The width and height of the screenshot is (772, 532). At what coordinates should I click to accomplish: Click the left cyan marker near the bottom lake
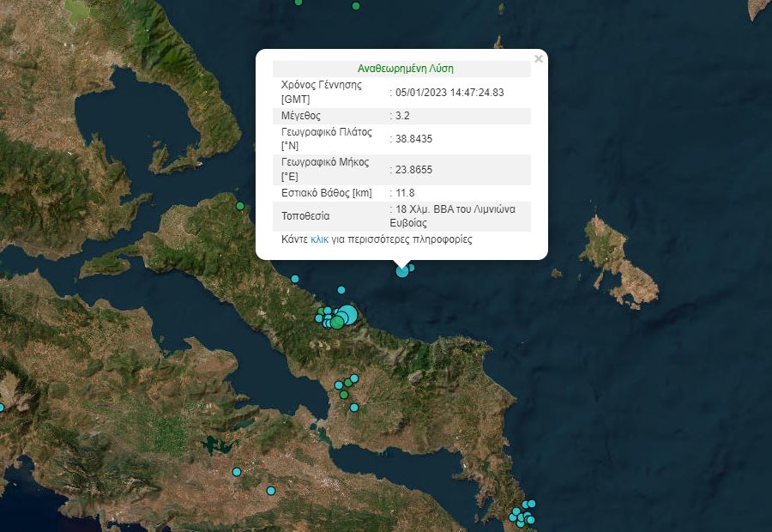(x=237, y=472)
